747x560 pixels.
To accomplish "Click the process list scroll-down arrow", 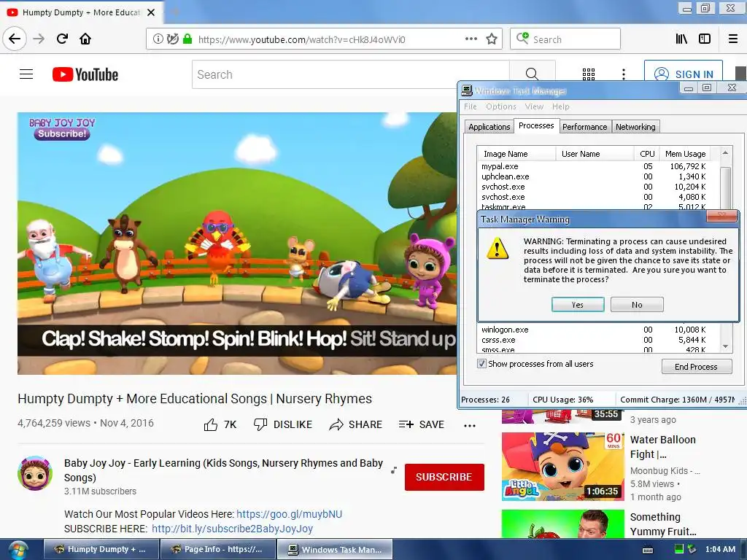I will click(725, 346).
